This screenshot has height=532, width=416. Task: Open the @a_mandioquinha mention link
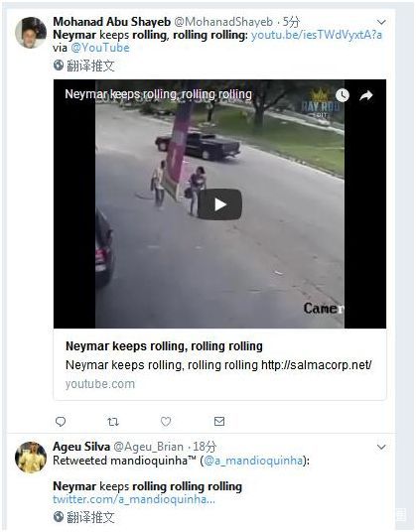tap(253, 461)
